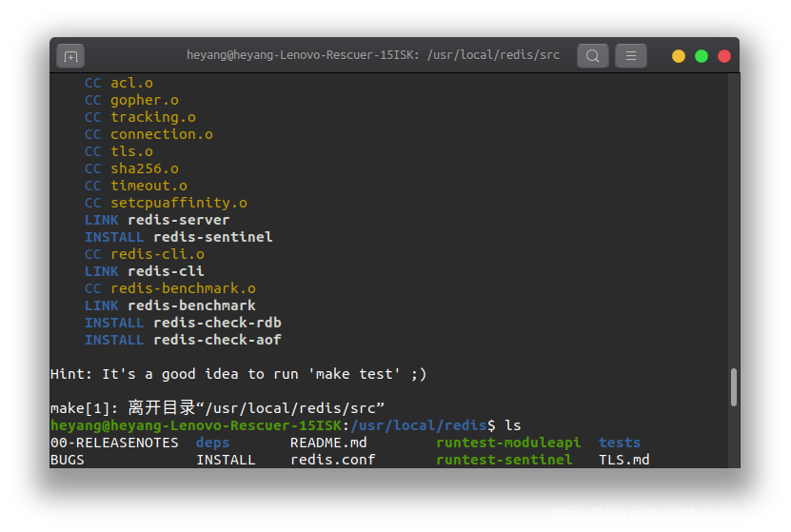
Task: Select 'redis-check-rdb' in the INSTALL line
Action: tap(217, 323)
